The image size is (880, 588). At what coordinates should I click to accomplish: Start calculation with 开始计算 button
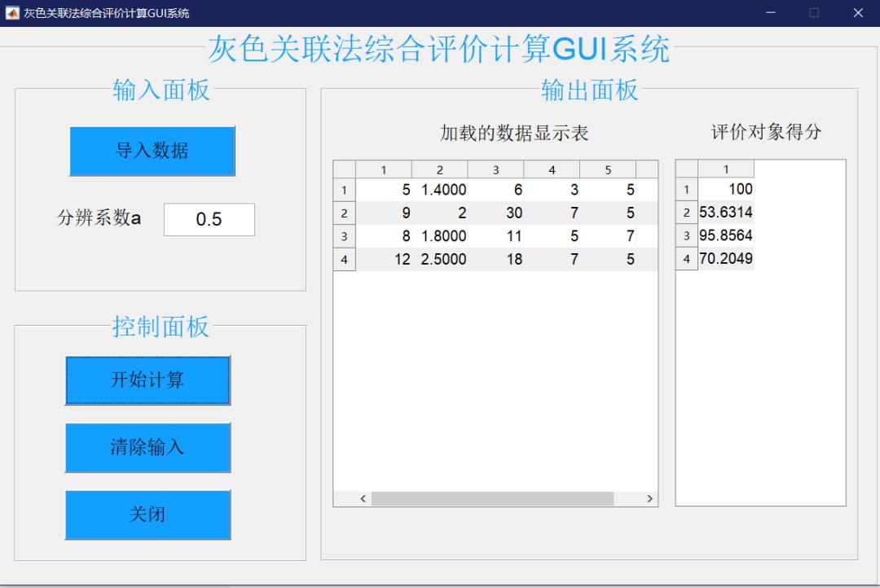[x=147, y=380]
